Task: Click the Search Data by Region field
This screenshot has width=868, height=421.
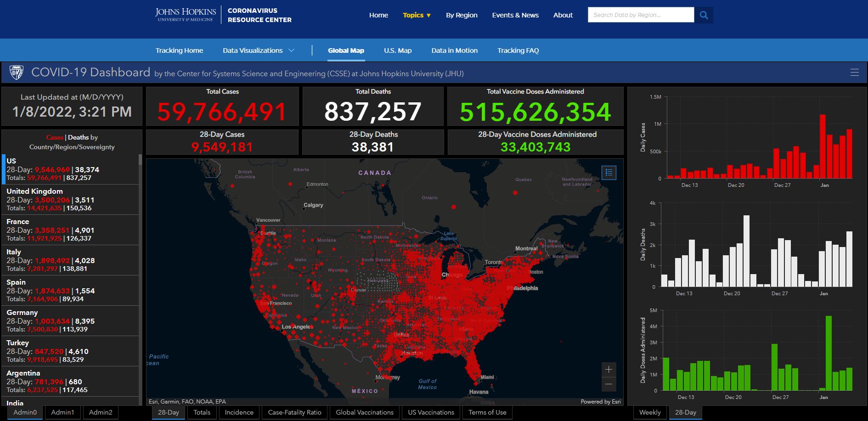Action: point(641,15)
